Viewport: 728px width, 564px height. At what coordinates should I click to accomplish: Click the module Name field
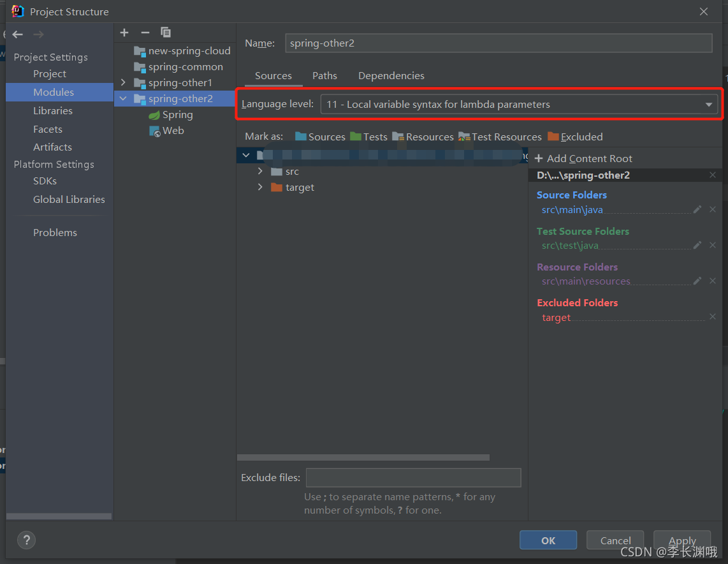pyautogui.click(x=499, y=43)
